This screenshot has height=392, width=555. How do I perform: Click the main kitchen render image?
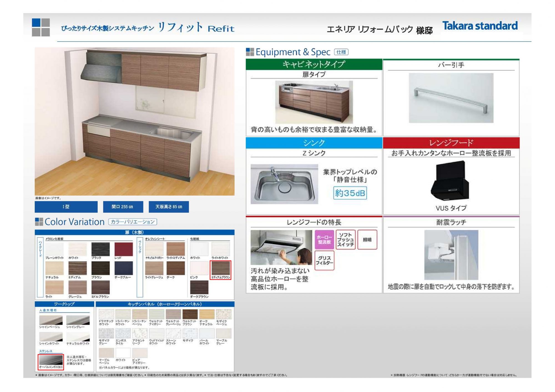click(x=134, y=121)
